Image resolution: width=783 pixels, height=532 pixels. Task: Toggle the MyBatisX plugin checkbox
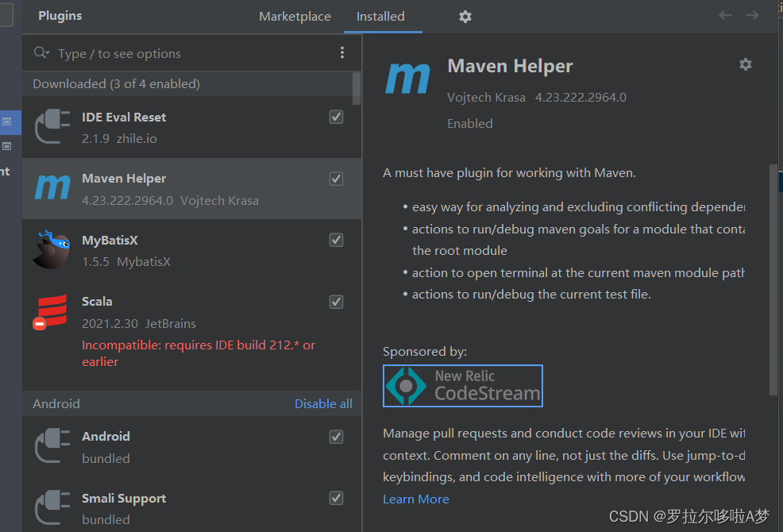pos(336,241)
